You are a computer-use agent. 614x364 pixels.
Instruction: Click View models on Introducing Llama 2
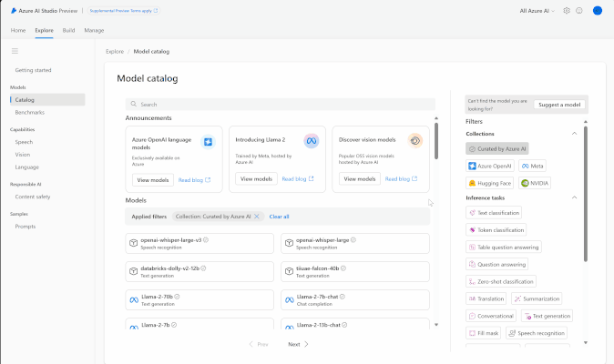[x=256, y=178]
